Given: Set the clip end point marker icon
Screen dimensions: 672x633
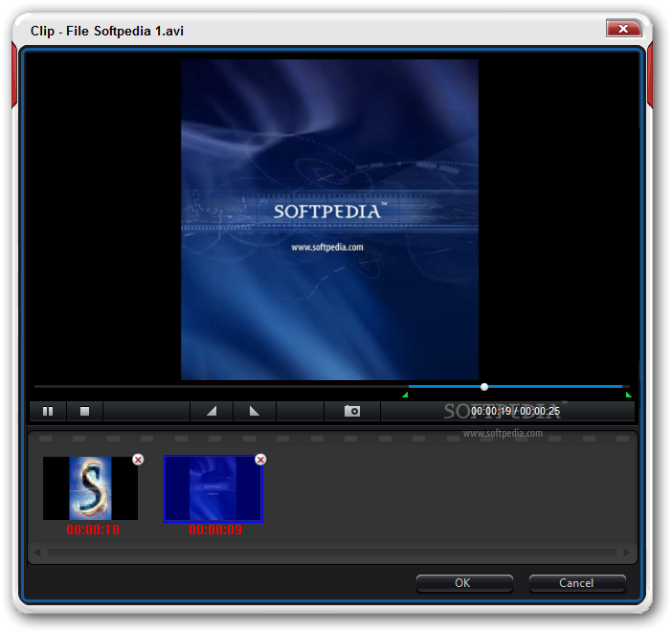Looking at the screenshot, I should 255,411.
